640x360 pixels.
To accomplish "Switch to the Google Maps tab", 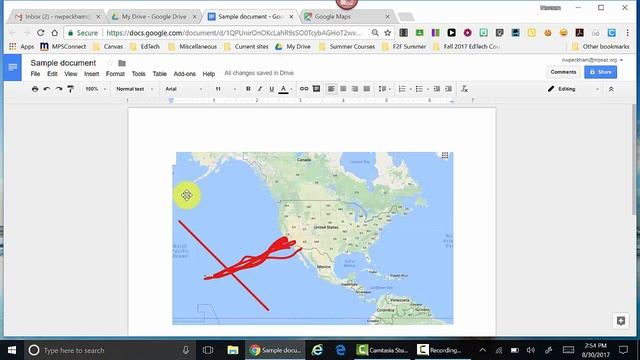I will pyautogui.click(x=347, y=17).
